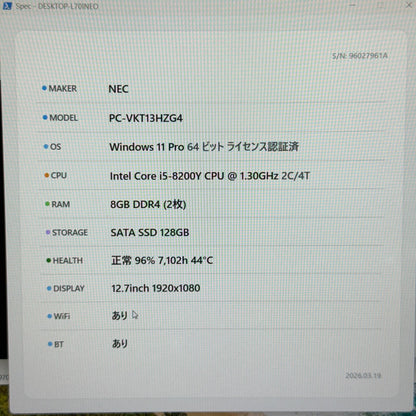Click the 8GB DDR4 value

[x=148, y=204]
